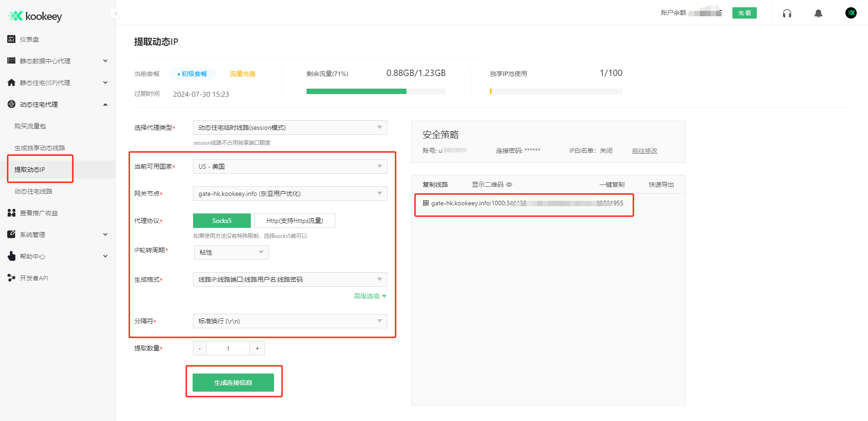This screenshot has width=868, height=421.
Task: Click the 动态住宅代理 sidebar icon
Action: (11, 104)
